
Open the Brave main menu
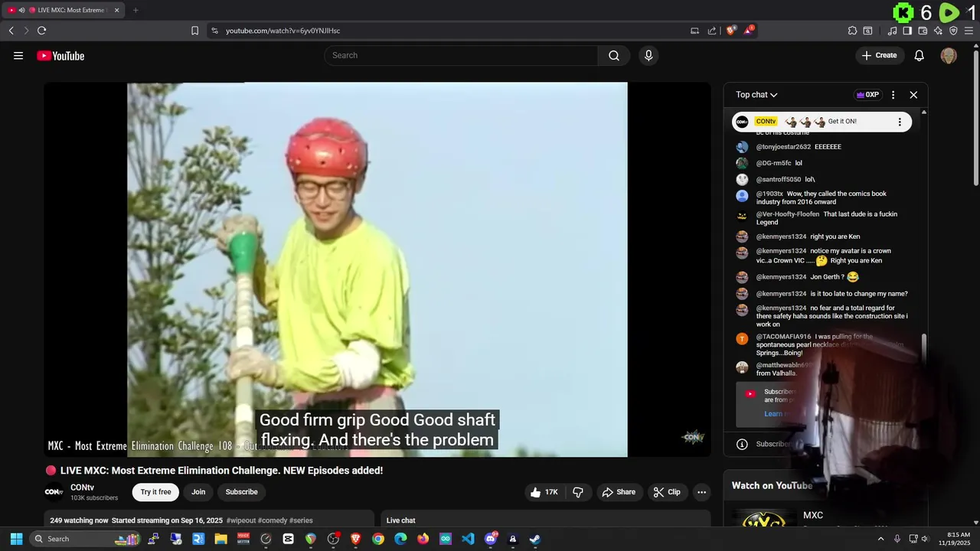pos(969,31)
